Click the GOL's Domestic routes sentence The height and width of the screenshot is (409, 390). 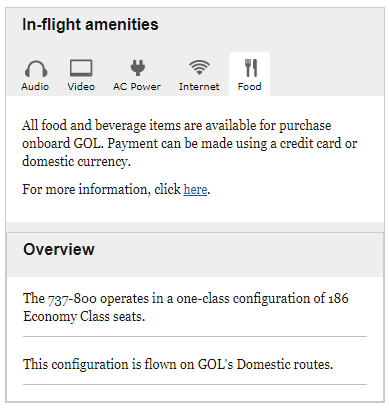pyautogui.click(x=178, y=364)
